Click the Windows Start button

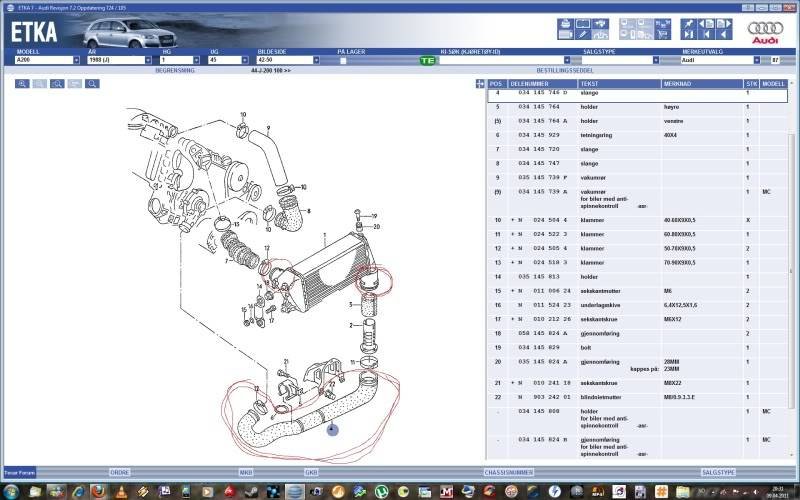[12, 490]
